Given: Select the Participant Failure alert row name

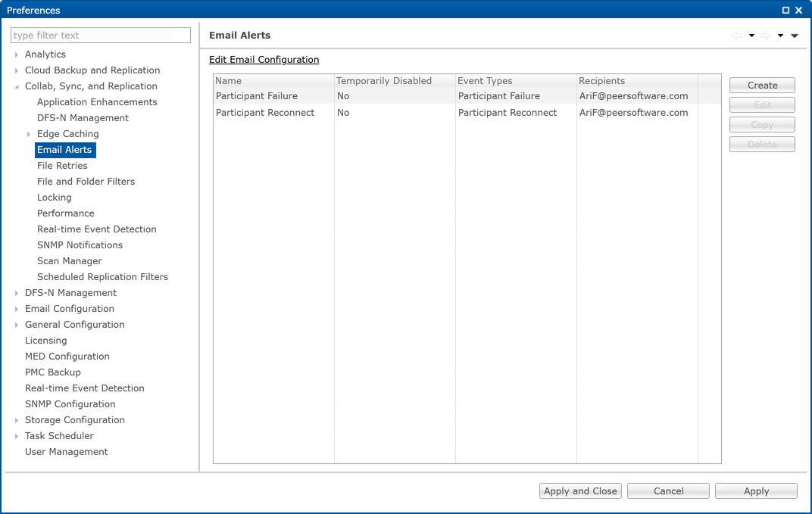Looking at the screenshot, I should [x=257, y=96].
